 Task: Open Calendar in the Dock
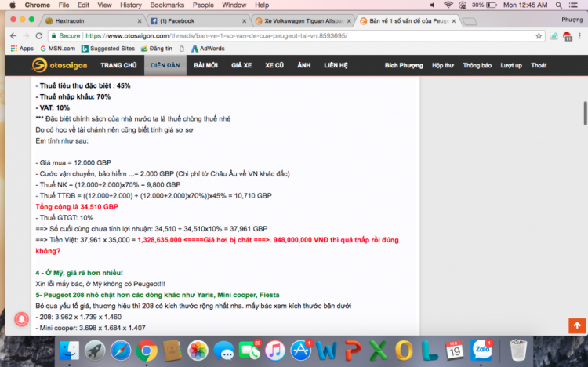pos(455,351)
